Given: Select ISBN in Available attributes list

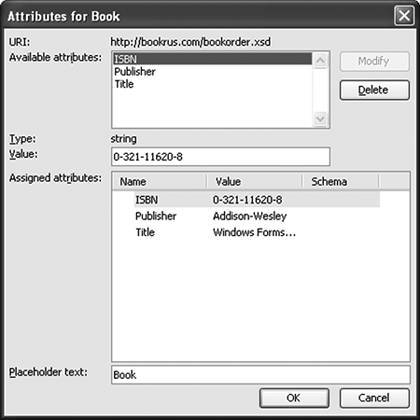Looking at the screenshot, I should (x=212, y=59).
